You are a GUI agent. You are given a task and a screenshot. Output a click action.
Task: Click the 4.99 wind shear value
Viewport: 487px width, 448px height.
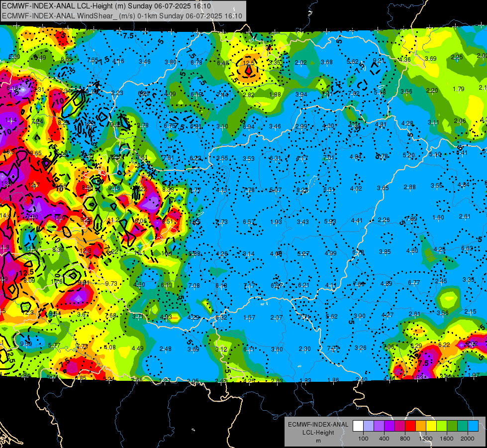pos(330,253)
